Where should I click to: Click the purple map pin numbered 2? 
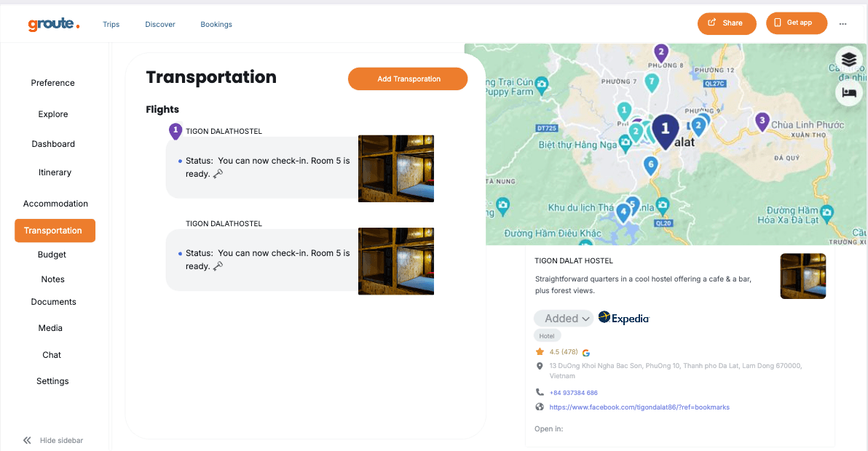[x=660, y=52]
